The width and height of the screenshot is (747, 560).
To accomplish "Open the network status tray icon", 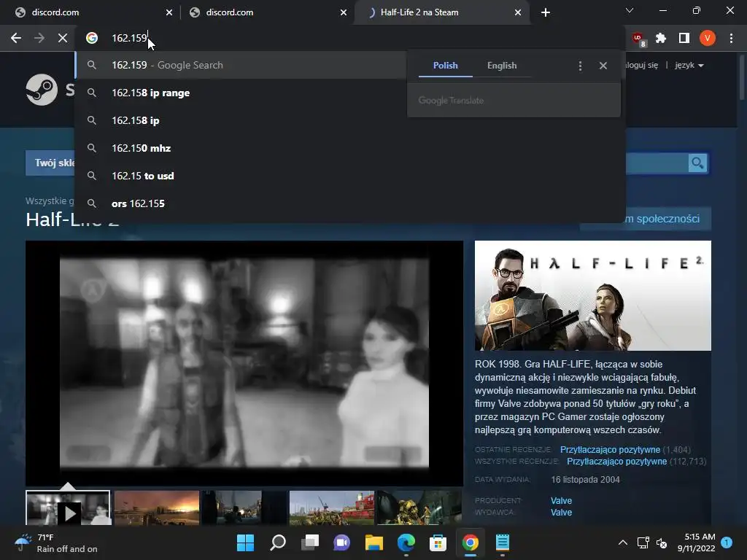I will pyautogui.click(x=643, y=542).
